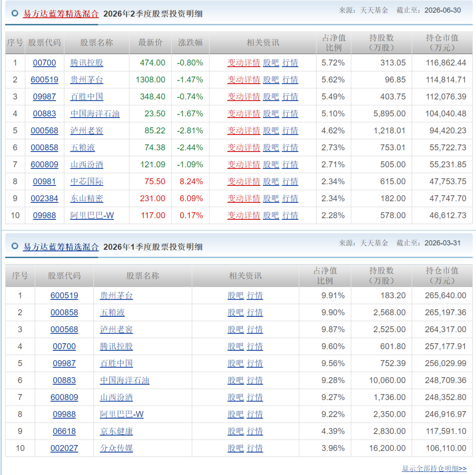Open 行情 for 五粮液 in Q1 table
This screenshot has height=475, width=476.
pos(255,312)
